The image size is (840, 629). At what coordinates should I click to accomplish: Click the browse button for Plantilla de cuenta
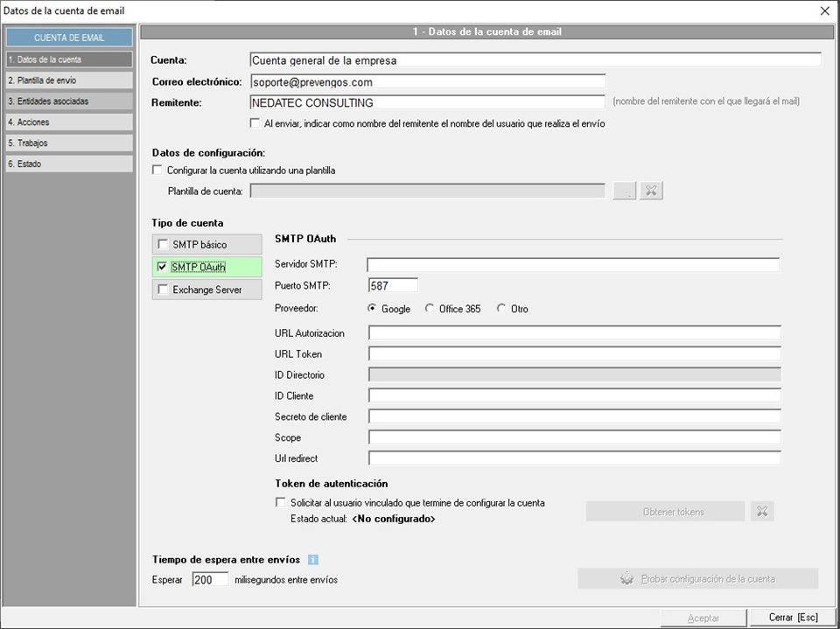coord(625,191)
